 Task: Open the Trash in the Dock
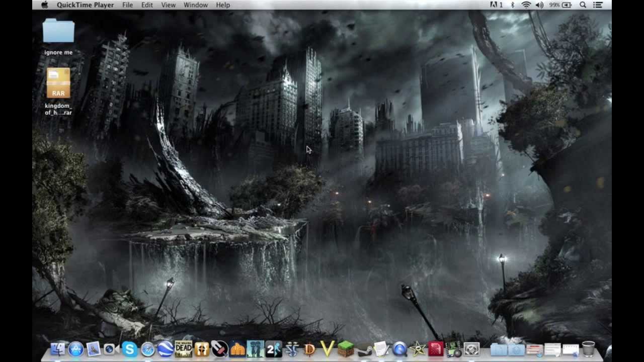coord(588,349)
